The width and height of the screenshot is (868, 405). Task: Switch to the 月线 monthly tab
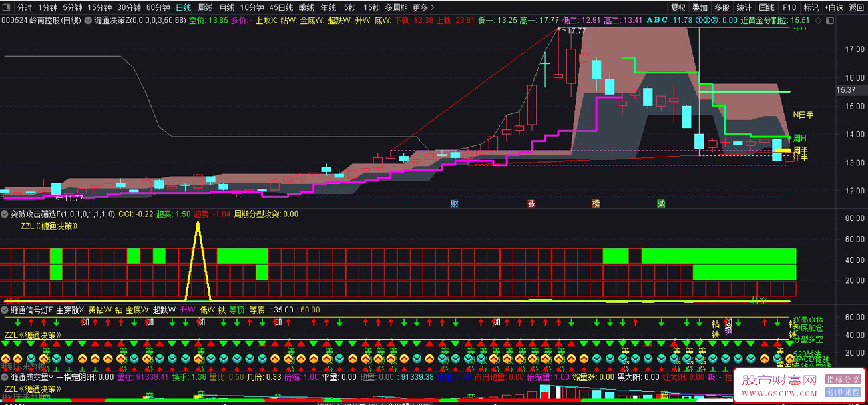pyautogui.click(x=227, y=8)
